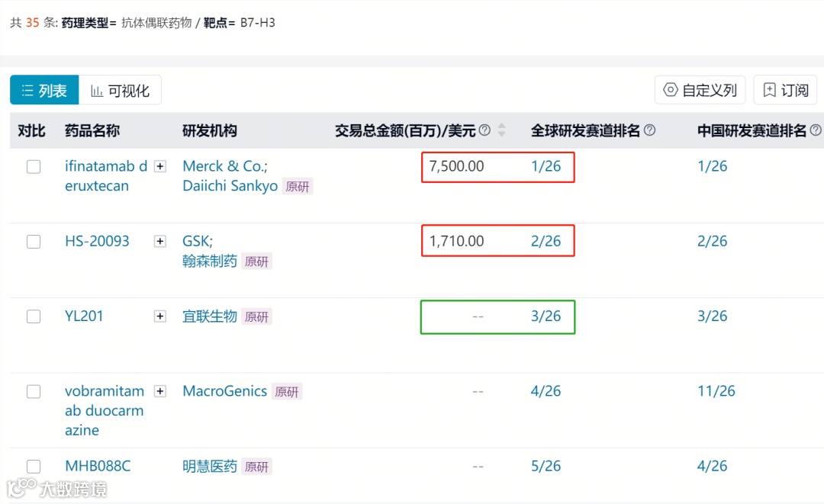The height and width of the screenshot is (504, 824).
Task: Open the YL201 drug link
Action: coord(84,316)
